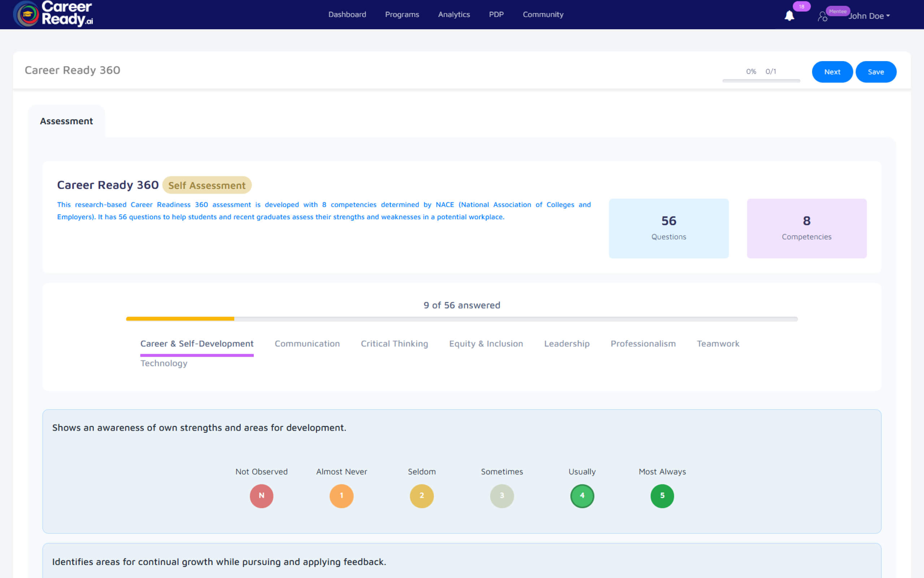Click the Self Assessment badge
Screen dimensions: 924x578
point(207,185)
